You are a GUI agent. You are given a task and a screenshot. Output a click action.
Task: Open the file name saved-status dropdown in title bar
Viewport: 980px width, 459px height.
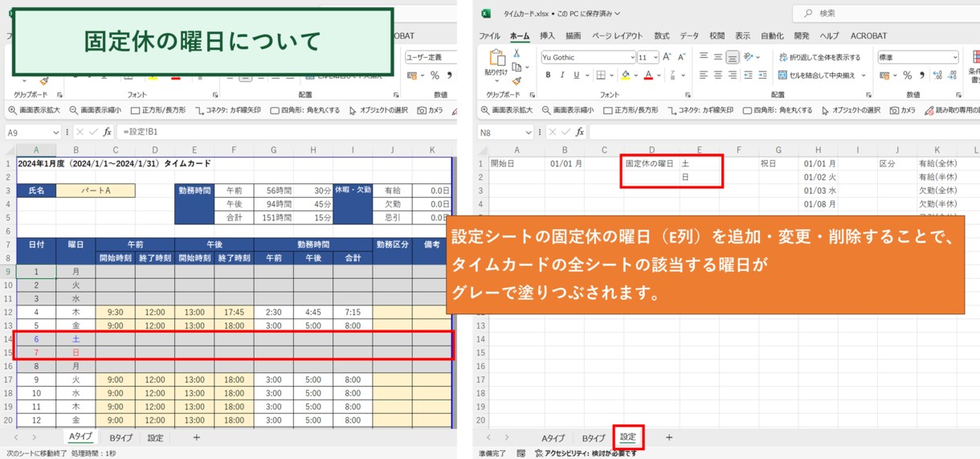point(617,14)
